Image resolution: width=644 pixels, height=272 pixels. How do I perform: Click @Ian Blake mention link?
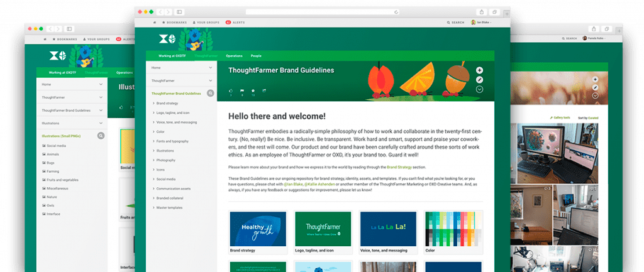tap(293, 185)
